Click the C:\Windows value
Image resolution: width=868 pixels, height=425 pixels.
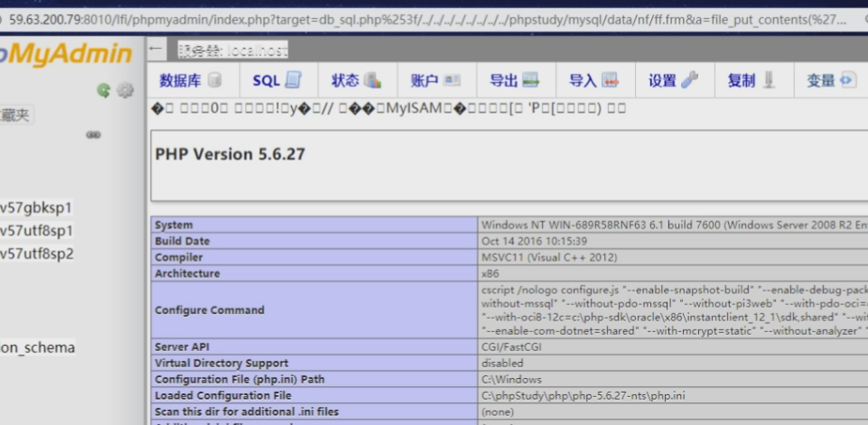(x=511, y=379)
